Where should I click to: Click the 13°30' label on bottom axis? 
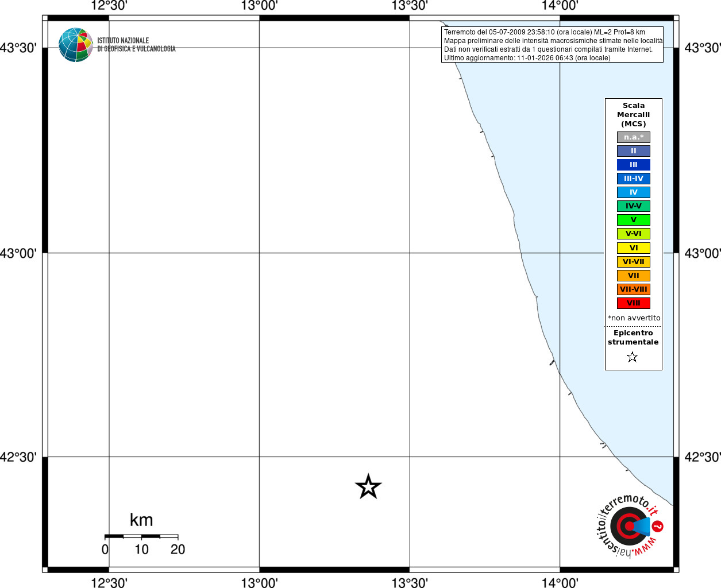[x=410, y=583]
